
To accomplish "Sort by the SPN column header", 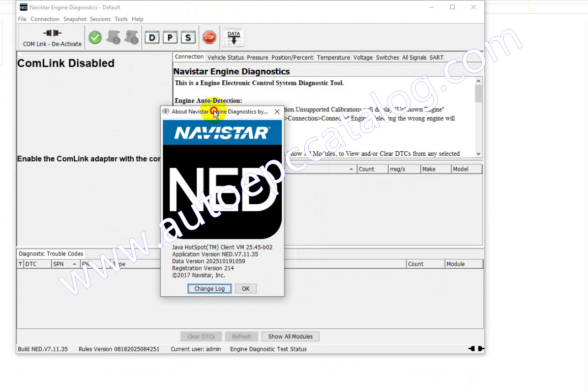I will pos(65,264).
